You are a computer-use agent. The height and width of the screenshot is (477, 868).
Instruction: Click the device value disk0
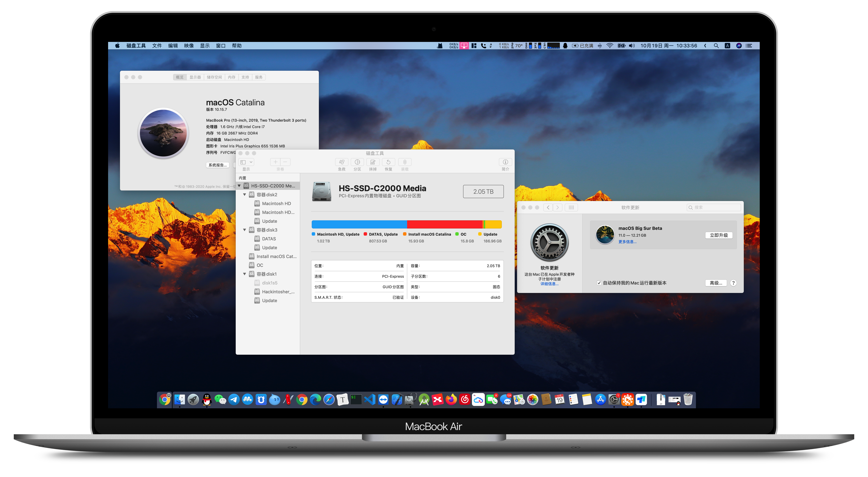tap(495, 298)
